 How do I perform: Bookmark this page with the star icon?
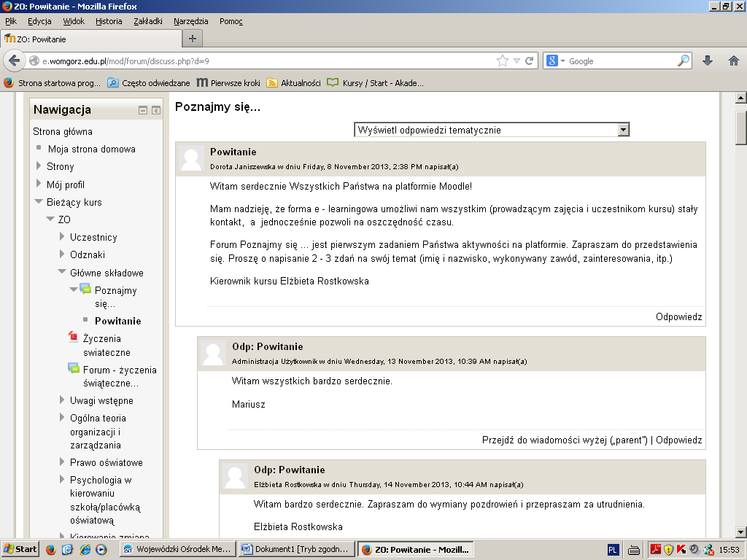(x=502, y=61)
